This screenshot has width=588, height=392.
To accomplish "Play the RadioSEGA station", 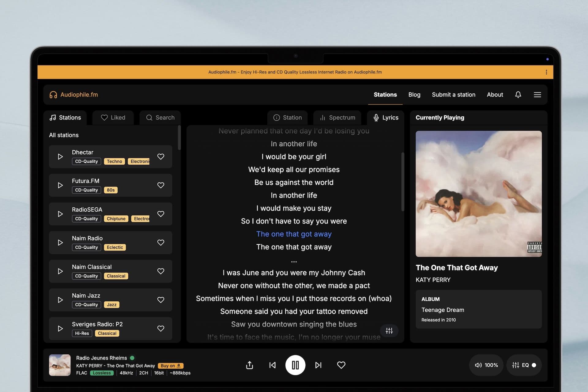I will click(60, 214).
